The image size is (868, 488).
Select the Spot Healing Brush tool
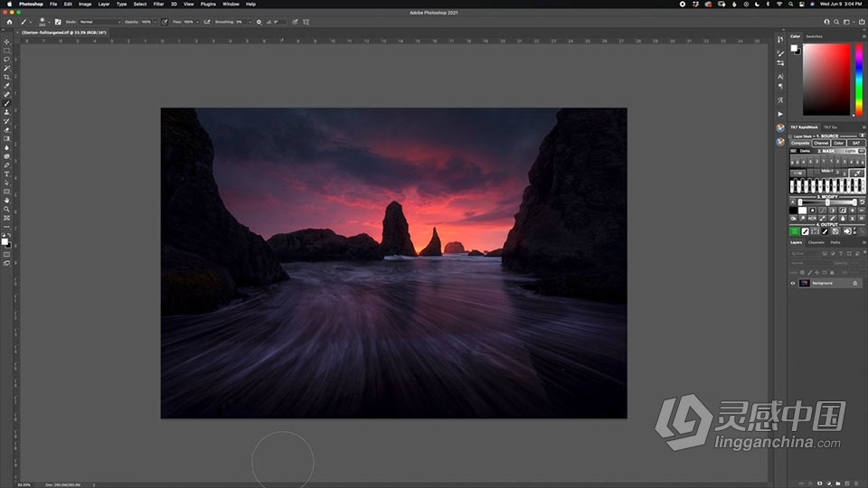pyautogui.click(x=6, y=95)
